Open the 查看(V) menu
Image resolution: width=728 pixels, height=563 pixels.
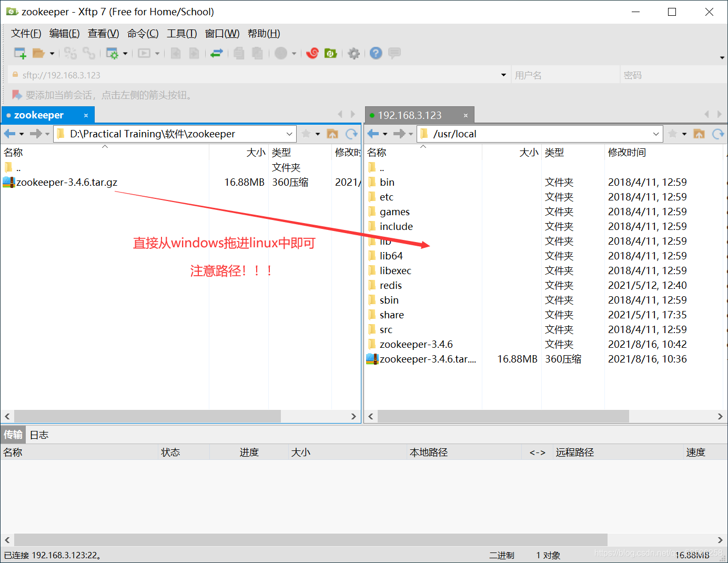tap(103, 34)
